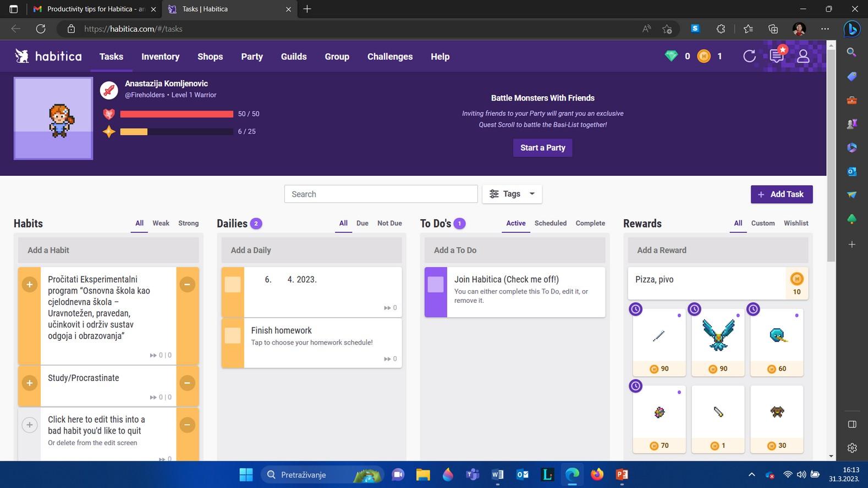Open the Tasks navigation menu
The height and width of the screenshot is (488, 868).
(111, 57)
